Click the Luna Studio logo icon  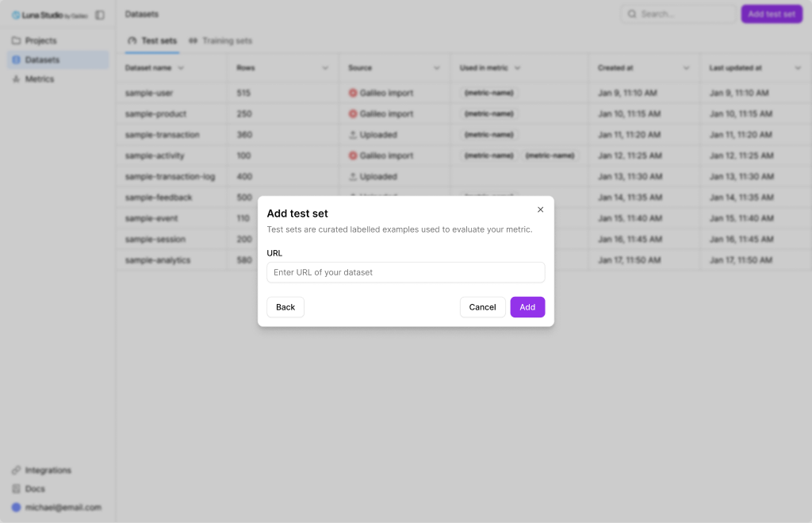coord(16,15)
